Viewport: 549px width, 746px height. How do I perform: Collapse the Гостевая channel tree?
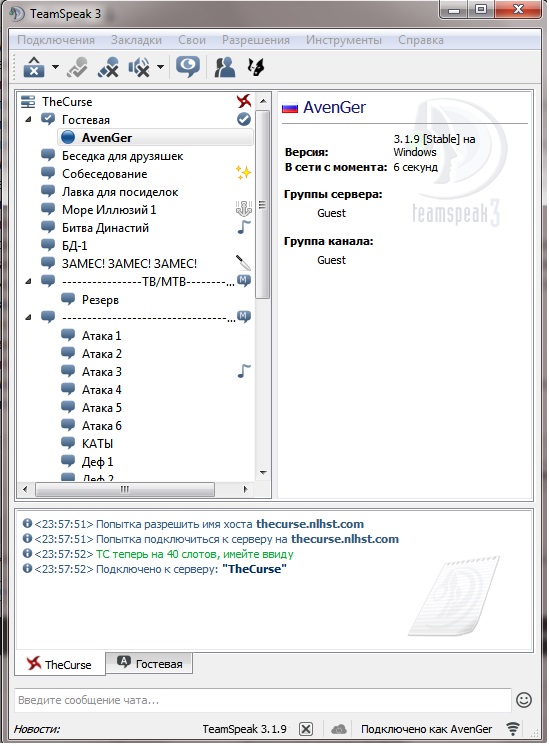coord(29,119)
